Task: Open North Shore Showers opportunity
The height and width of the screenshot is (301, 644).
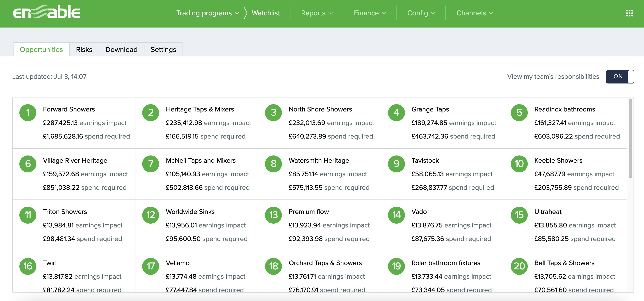Action: pos(320,123)
